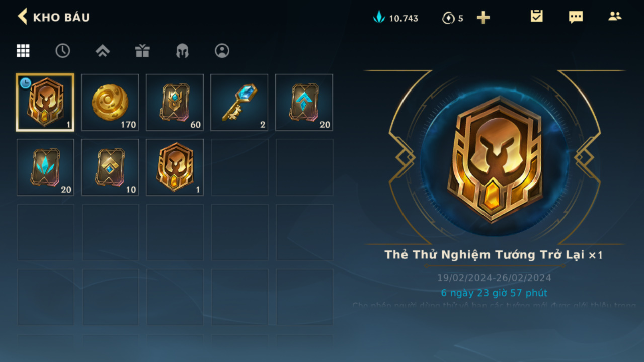Select the blue chevron card with 20
This screenshot has width=644, height=362.
(x=304, y=103)
